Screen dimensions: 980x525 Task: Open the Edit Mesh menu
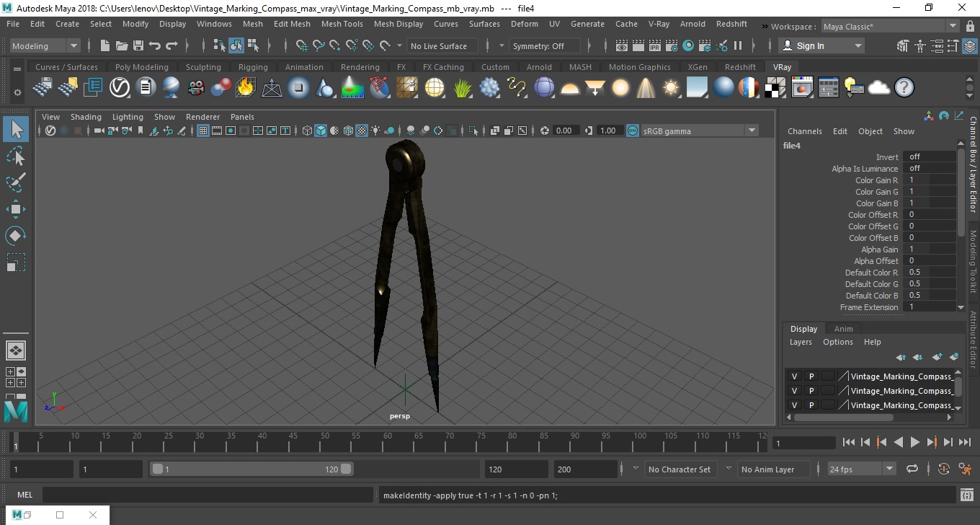click(x=292, y=24)
